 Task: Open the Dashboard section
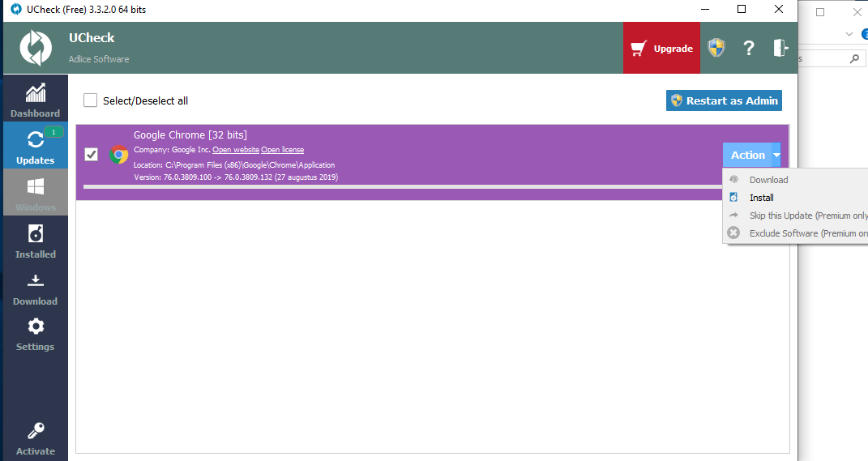click(36, 99)
